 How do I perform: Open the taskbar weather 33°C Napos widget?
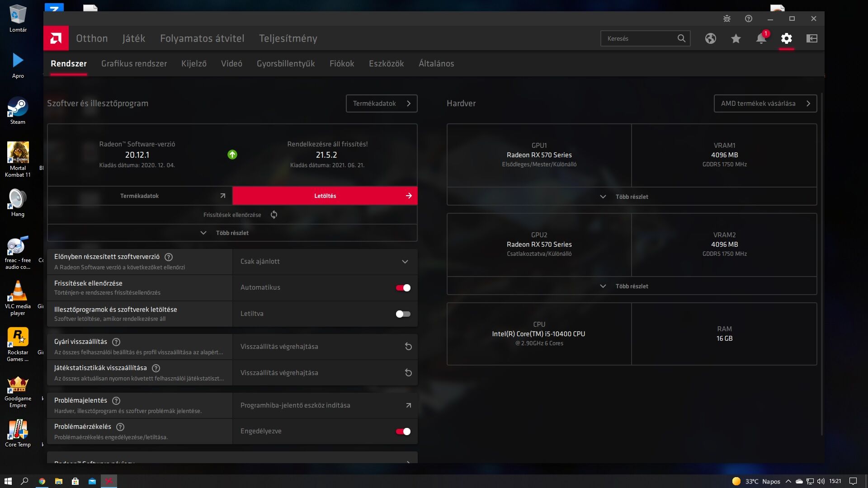(756, 481)
